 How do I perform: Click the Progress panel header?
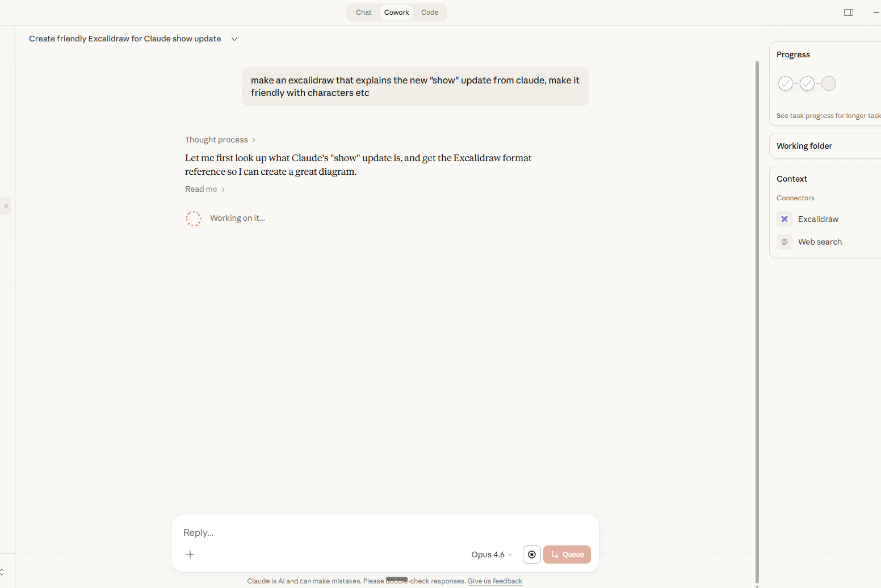[793, 54]
